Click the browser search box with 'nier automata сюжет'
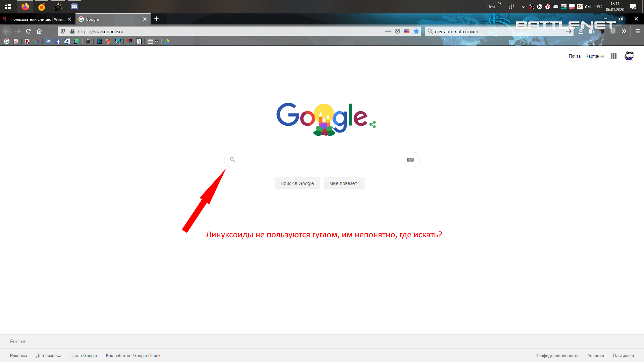The image size is (644, 362). tap(499, 32)
